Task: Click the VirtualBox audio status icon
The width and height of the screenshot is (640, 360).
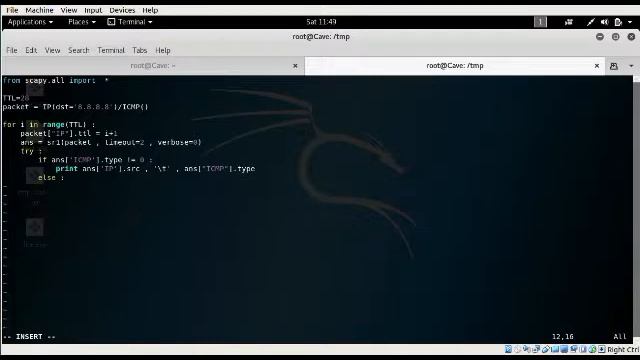Action: 527,349
